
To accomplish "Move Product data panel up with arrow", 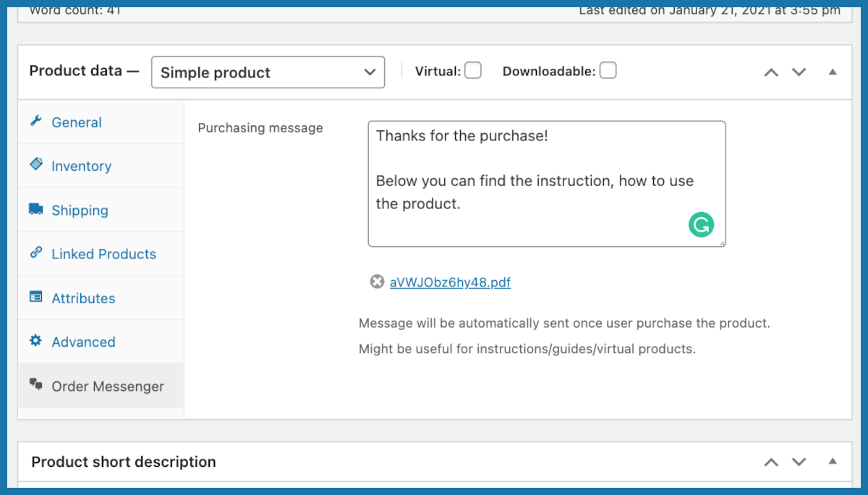I will 770,72.
